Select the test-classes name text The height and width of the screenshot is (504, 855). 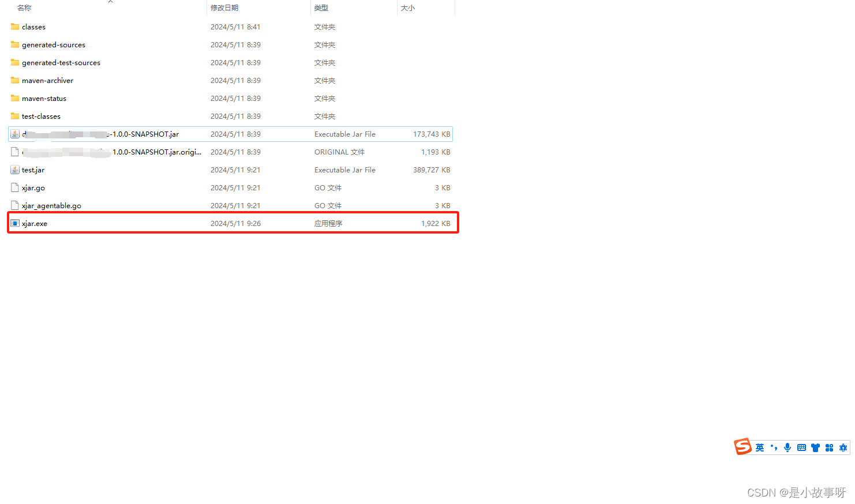[x=41, y=116]
